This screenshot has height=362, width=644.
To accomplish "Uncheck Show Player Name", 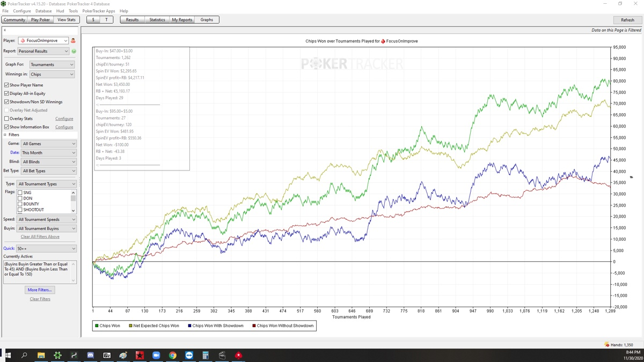I will click(x=6, y=85).
